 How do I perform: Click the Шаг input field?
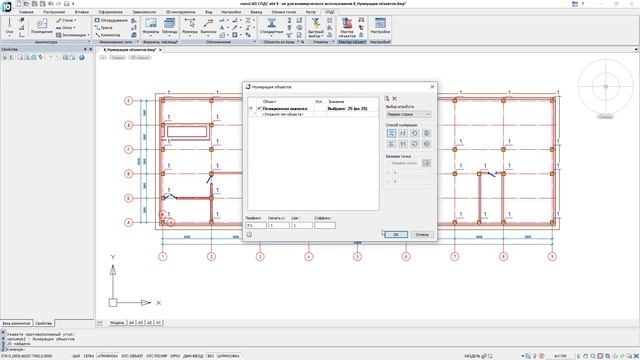302,225
